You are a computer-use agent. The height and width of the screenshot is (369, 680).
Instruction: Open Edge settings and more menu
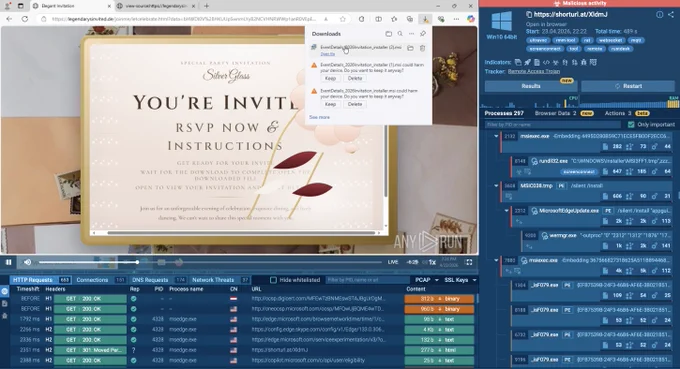coord(456,19)
